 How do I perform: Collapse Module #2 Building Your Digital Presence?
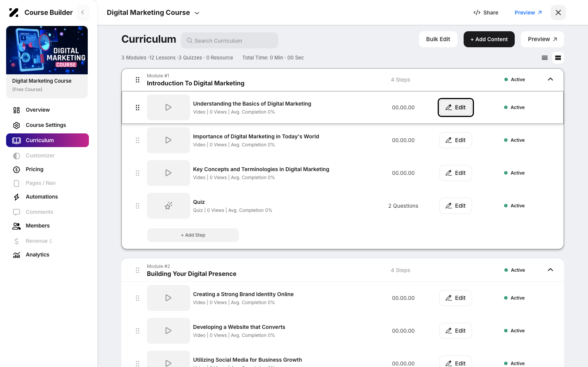(550, 270)
